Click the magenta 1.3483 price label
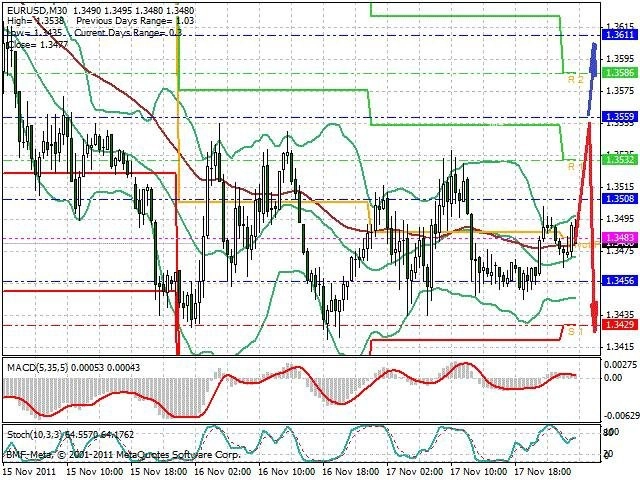640x480 pixels. pyautogui.click(x=620, y=237)
